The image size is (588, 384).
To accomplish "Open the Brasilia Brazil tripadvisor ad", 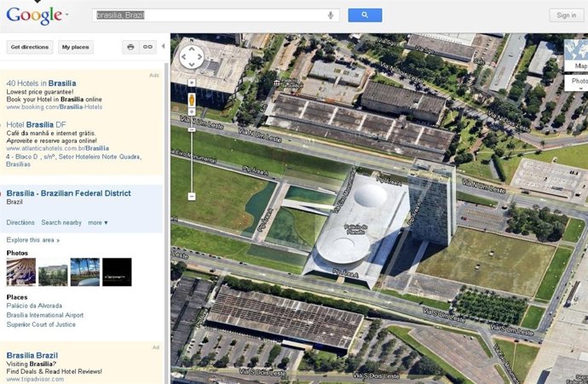I will (x=32, y=355).
